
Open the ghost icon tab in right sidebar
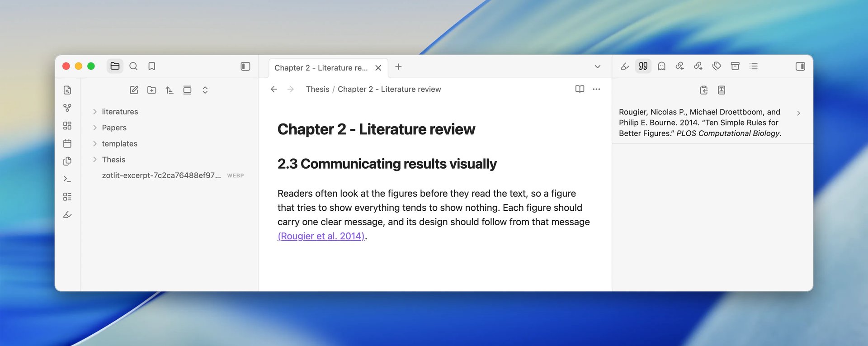661,66
